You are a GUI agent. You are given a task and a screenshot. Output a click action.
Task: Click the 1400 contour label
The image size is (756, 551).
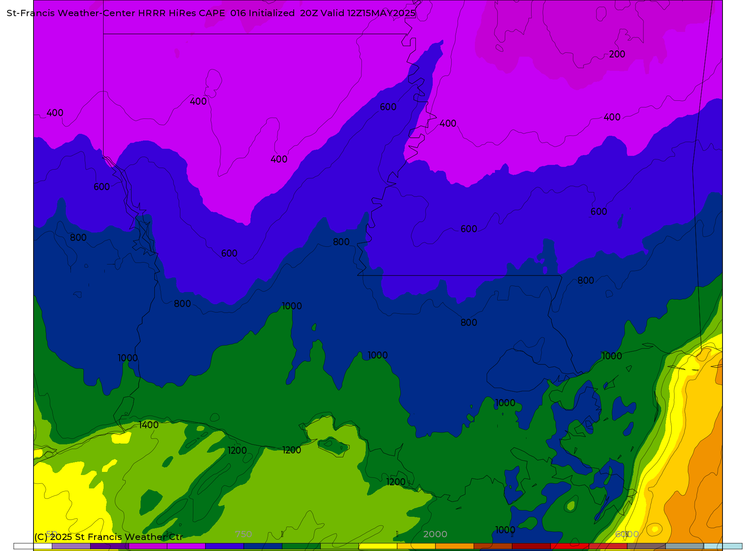tap(148, 425)
